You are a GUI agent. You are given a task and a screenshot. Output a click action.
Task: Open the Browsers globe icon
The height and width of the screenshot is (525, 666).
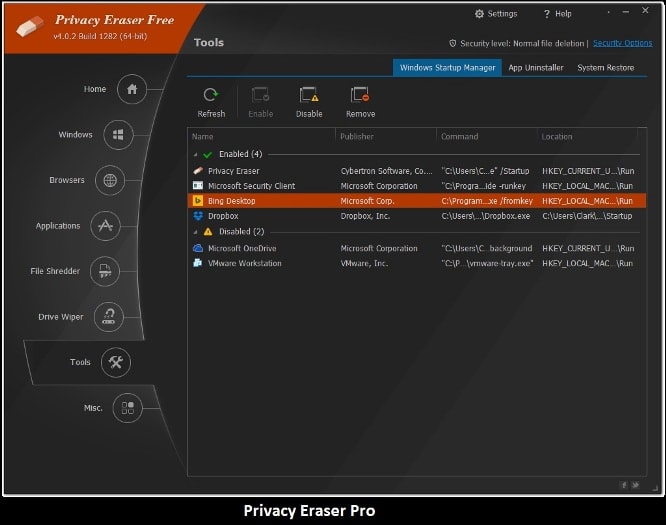tap(110, 181)
